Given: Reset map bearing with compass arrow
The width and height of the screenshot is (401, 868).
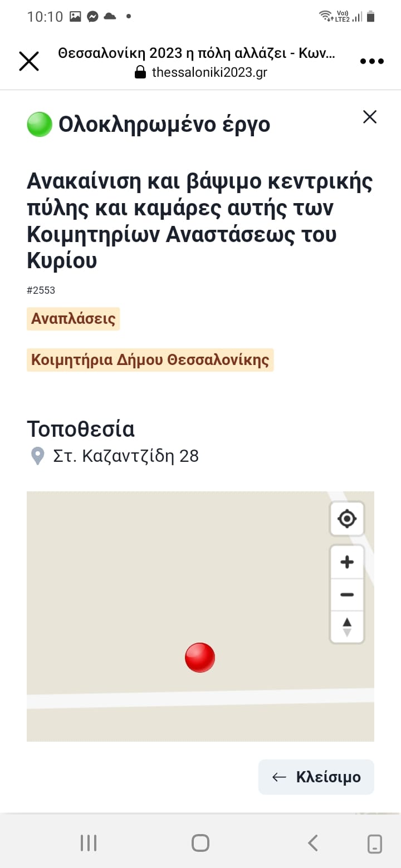Looking at the screenshot, I should [347, 627].
